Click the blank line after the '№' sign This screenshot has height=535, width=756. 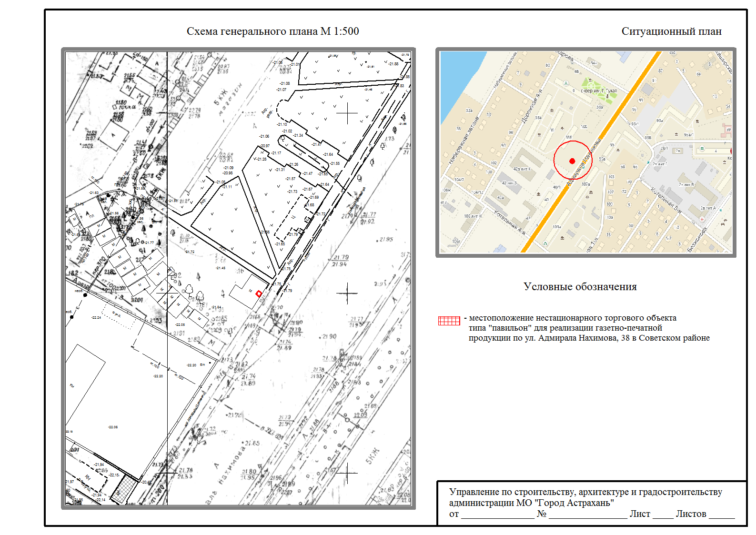(x=587, y=515)
